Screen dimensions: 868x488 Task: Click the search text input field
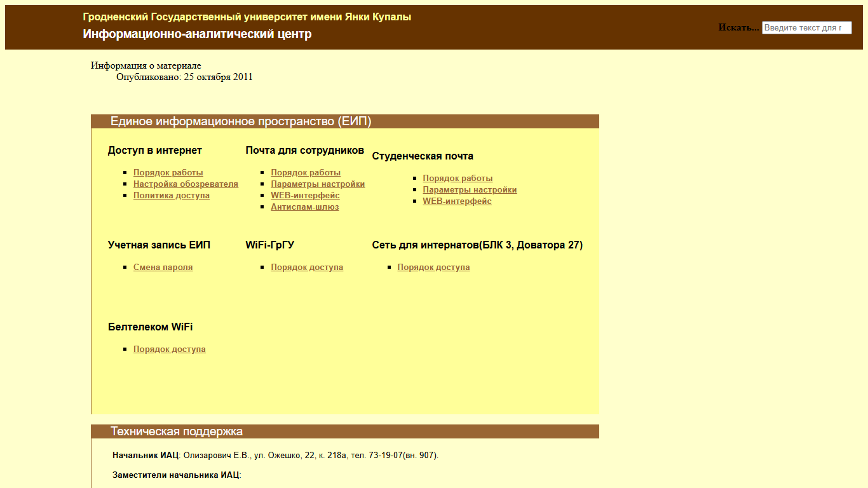point(806,27)
